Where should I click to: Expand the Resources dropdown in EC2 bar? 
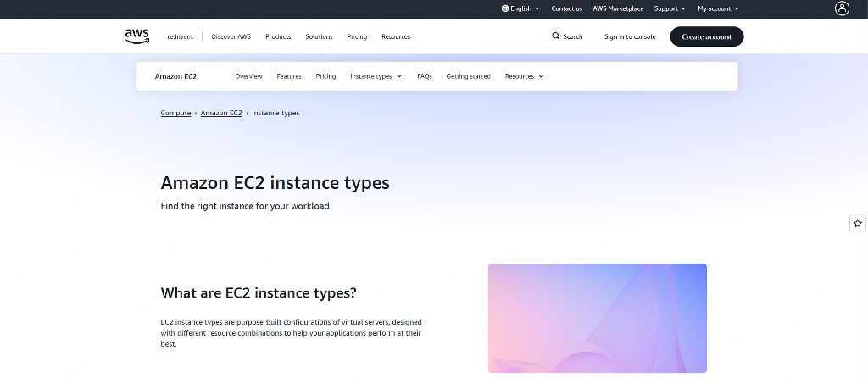[524, 76]
